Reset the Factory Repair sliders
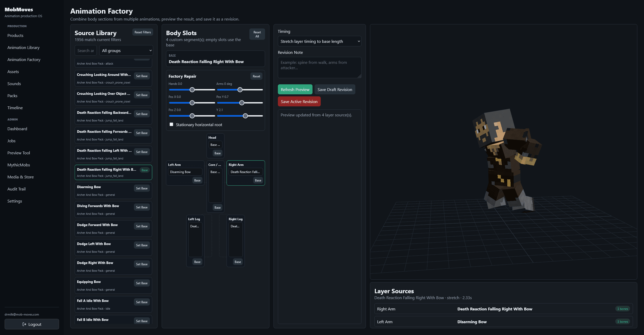644x335 pixels. tap(256, 76)
